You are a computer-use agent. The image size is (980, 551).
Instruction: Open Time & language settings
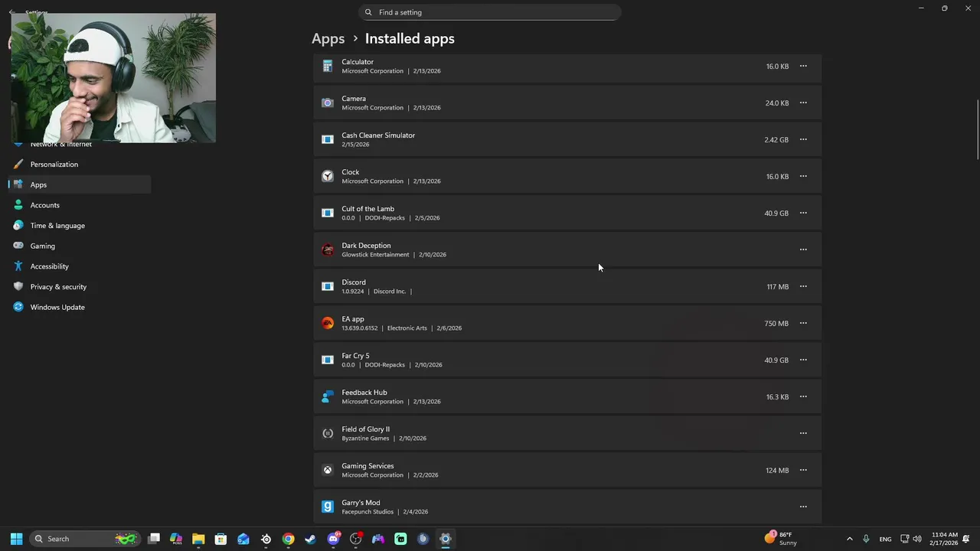click(80, 226)
